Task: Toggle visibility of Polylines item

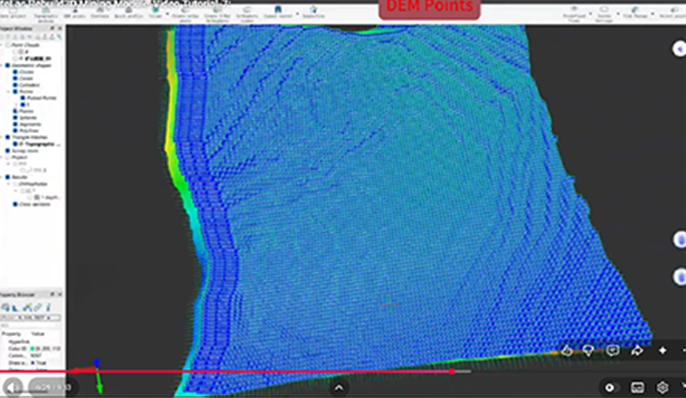Action: 15,130
